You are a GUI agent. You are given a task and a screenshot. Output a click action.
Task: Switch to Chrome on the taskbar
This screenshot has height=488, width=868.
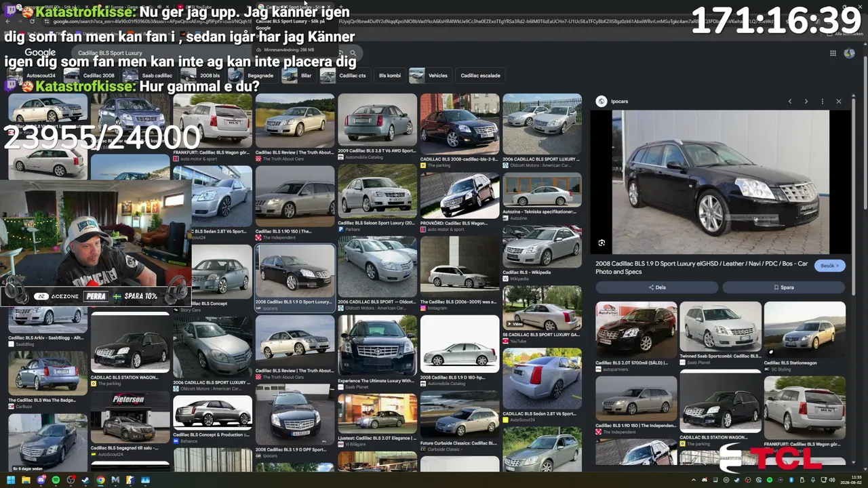[x=100, y=480]
